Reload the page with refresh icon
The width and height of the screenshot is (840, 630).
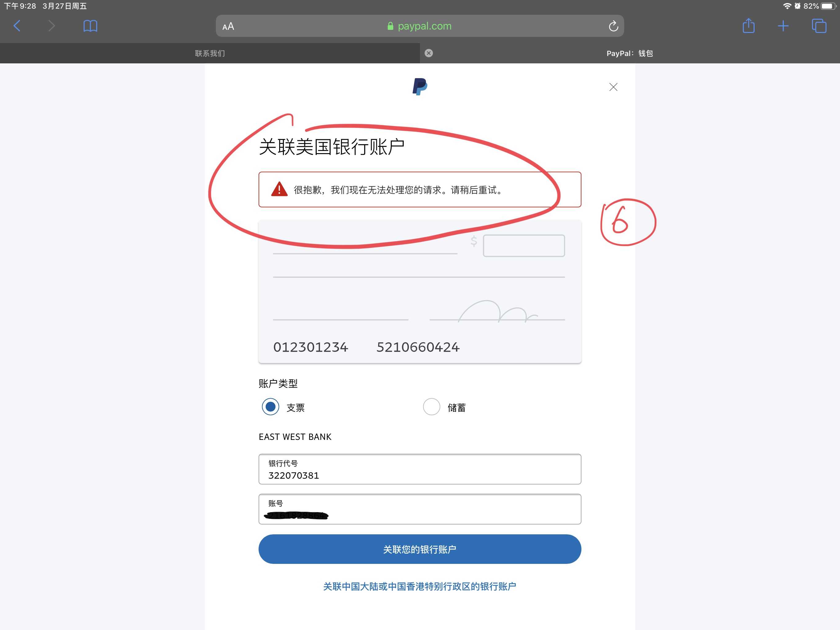pos(613,26)
